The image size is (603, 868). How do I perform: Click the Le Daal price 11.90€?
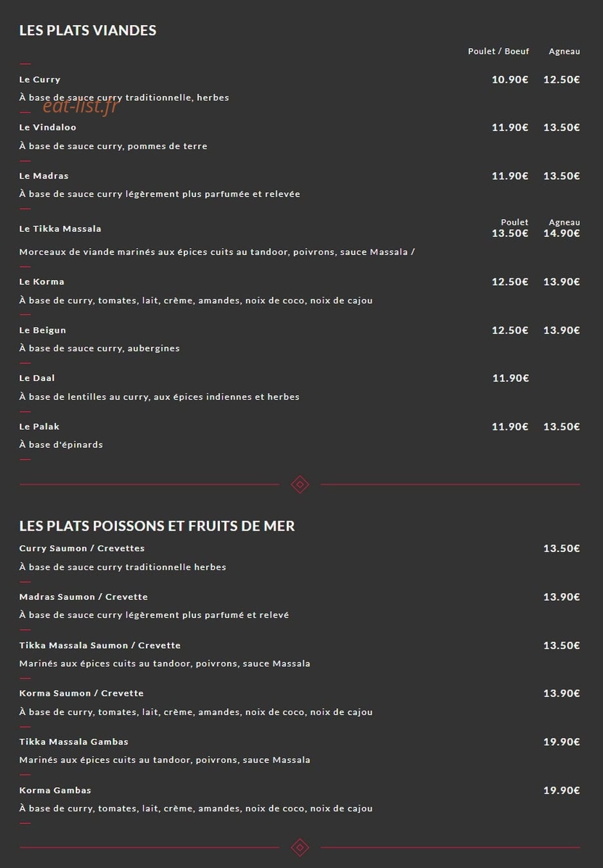coord(510,378)
